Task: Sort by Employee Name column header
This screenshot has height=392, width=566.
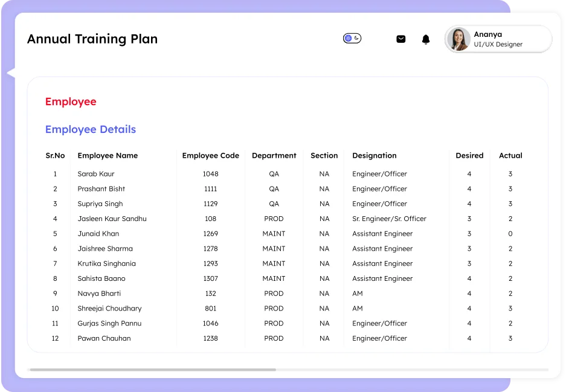Action: tap(108, 155)
